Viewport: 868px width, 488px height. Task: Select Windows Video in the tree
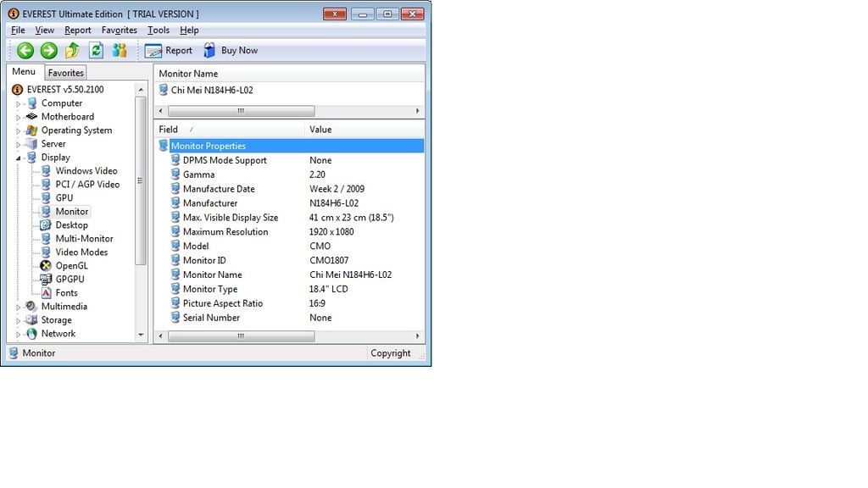tap(86, 170)
